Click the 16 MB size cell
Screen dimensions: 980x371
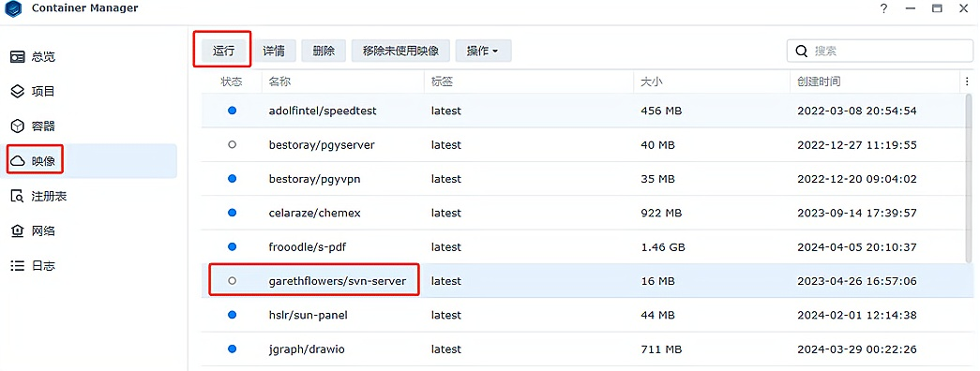[x=657, y=281]
